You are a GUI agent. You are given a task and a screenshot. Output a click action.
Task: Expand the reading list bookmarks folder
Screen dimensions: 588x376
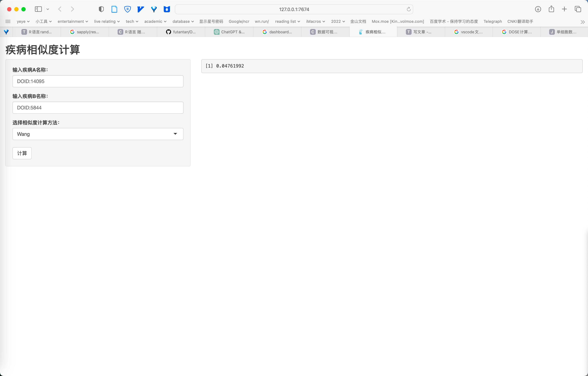(287, 22)
